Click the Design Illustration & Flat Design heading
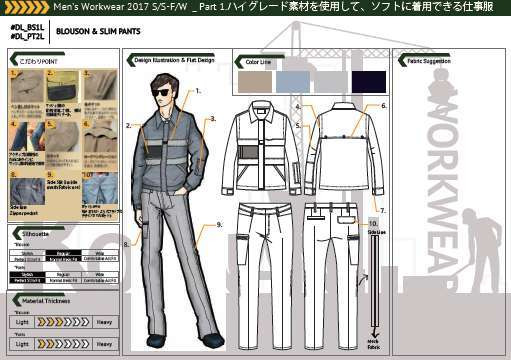The image size is (511, 360). [174, 60]
